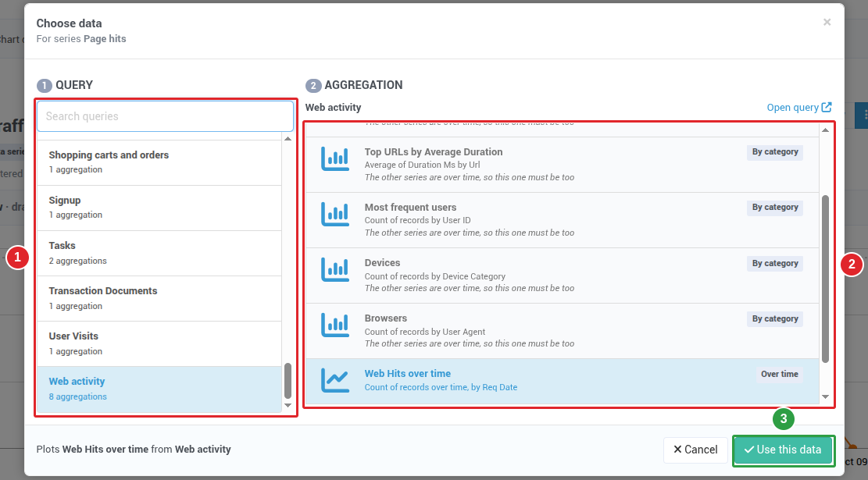Select the Devices aggregation title
868x480 pixels.
pyautogui.click(x=382, y=263)
